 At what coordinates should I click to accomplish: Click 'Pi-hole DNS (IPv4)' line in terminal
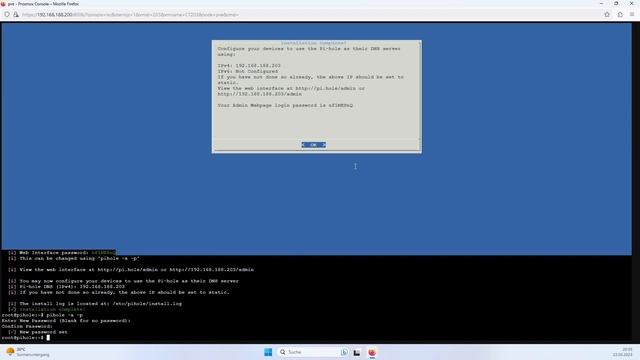pos(66,287)
